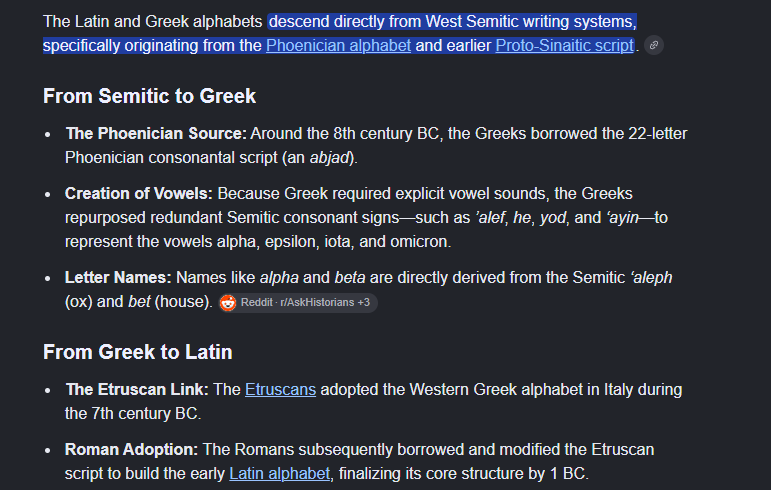The width and height of the screenshot is (771, 490).
Task: Click the 'From Greek to Latin' heading
Action: click(x=138, y=352)
